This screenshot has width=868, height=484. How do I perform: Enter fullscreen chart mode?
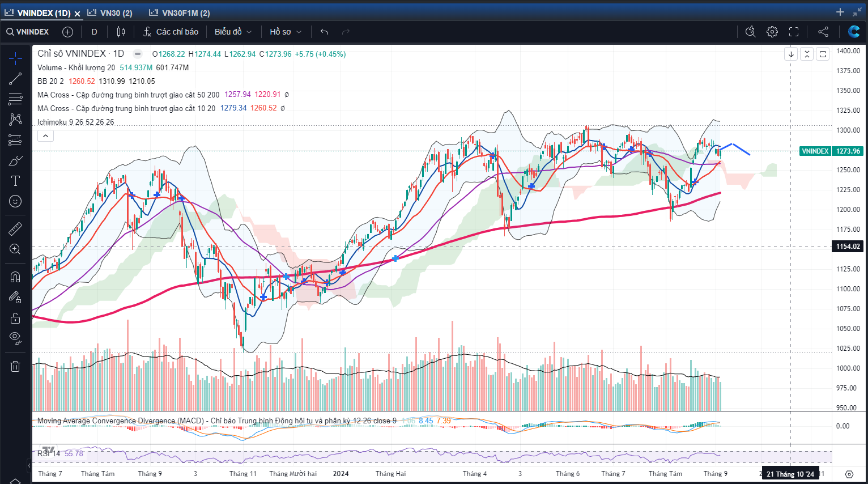coord(794,32)
